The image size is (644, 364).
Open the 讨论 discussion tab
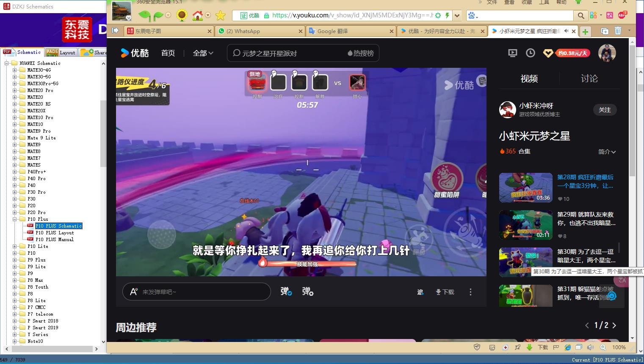[589, 78]
